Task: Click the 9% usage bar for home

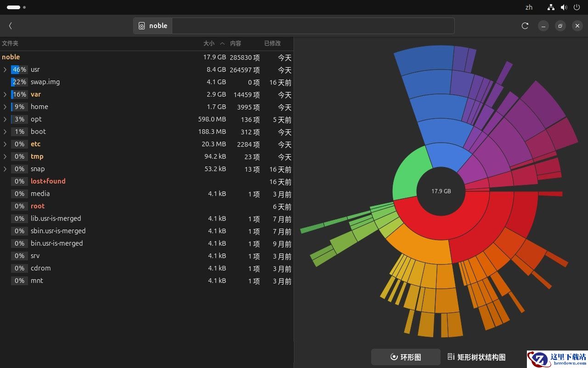Action: pos(19,107)
